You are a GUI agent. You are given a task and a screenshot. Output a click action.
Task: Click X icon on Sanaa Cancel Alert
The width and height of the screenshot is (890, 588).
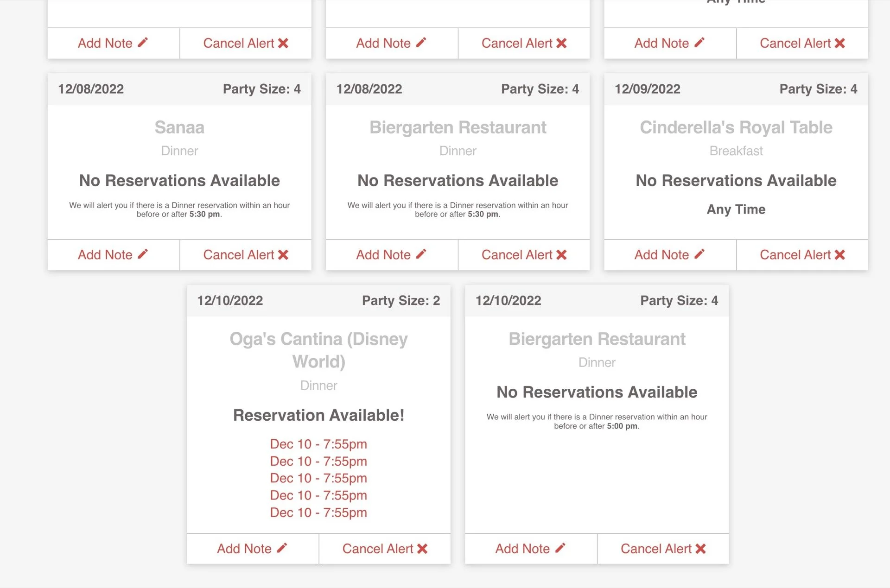[283, 255]
